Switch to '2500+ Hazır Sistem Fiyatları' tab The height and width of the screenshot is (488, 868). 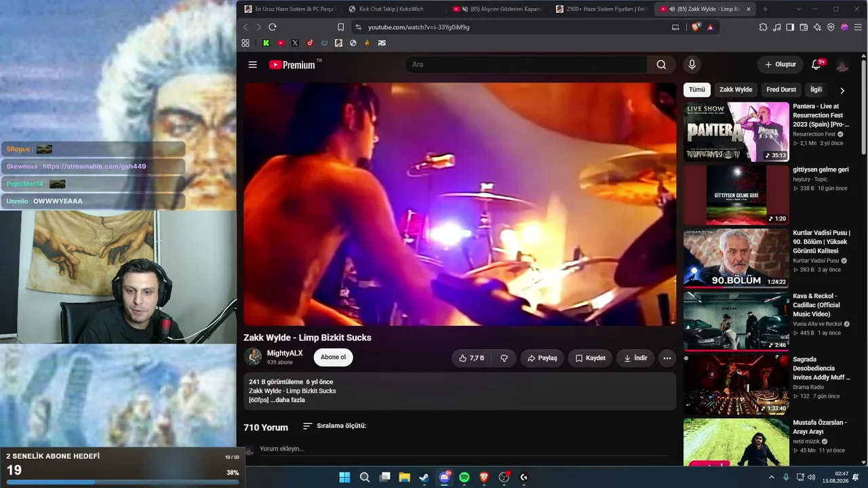pos(601,9)
